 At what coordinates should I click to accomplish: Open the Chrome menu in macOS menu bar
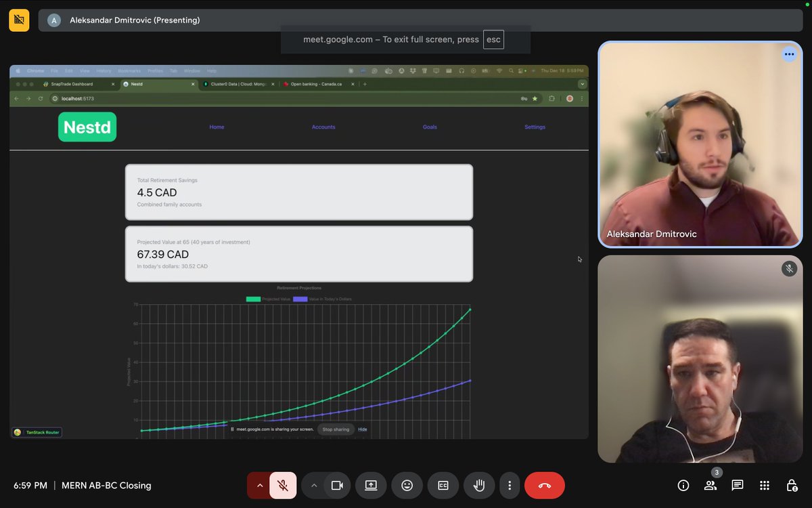tap(36, 70)
